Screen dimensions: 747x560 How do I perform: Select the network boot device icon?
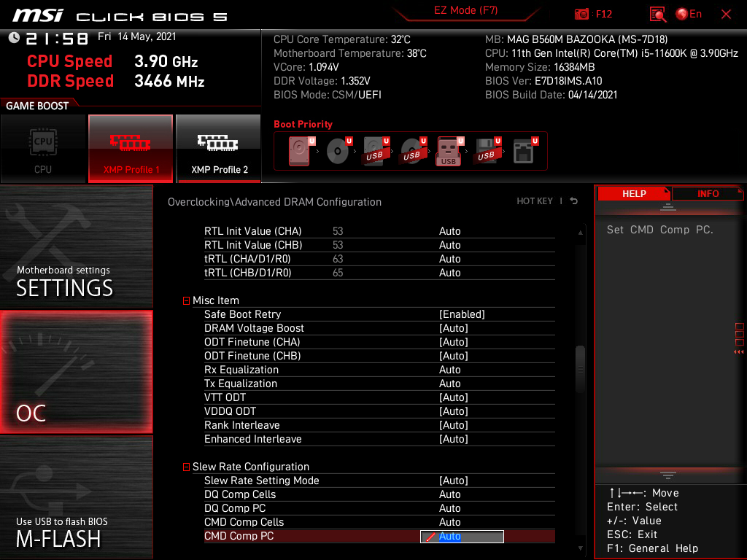coord(525,151)
